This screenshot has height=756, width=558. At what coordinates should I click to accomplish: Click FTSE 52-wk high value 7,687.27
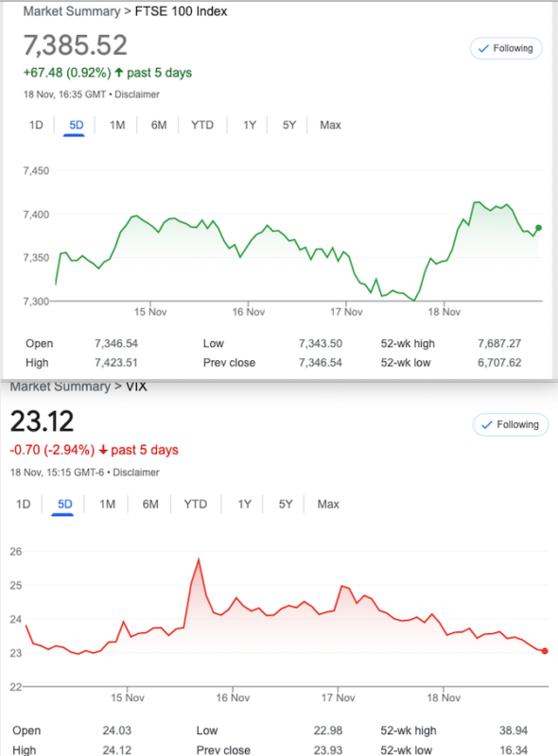[499, 344]
